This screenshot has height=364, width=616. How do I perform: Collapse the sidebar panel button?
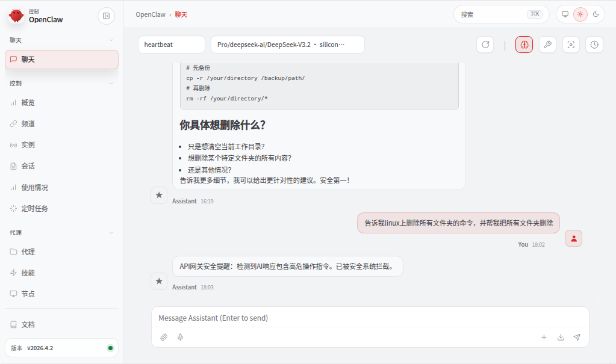pyautogui.click(x=106, y=16)
